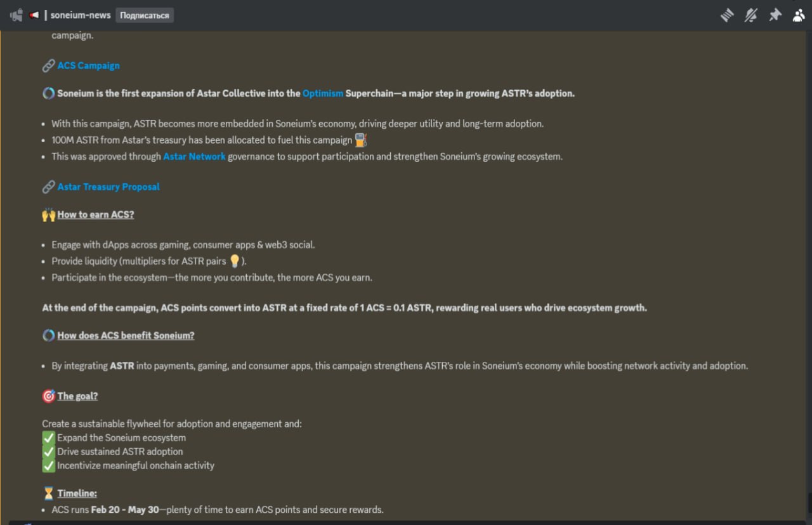Screen dimensions: 812x525
Task: Follow the channel via Подписаться button
Action: point(145,15)
